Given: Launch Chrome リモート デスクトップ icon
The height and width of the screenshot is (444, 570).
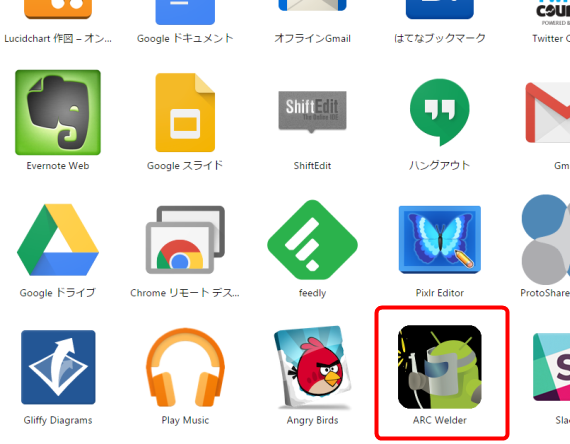Looking at the screenshot, I should click(x=185, y=240).
